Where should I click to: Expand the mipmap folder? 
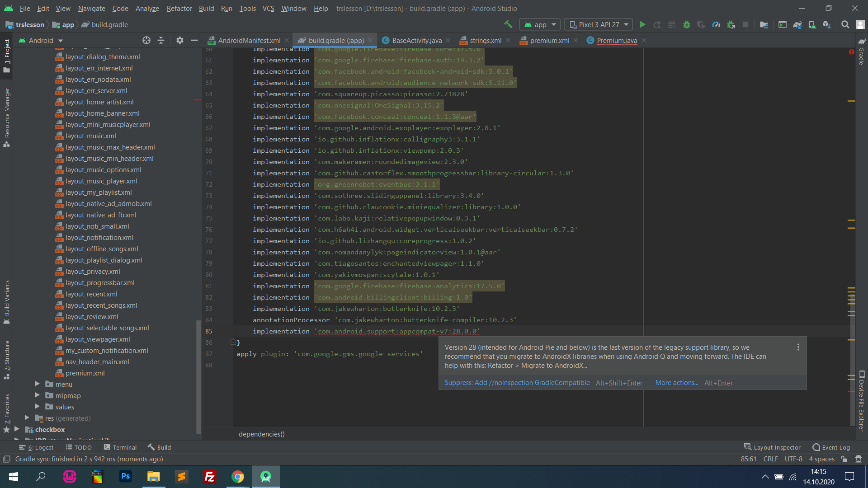[37, 395]
